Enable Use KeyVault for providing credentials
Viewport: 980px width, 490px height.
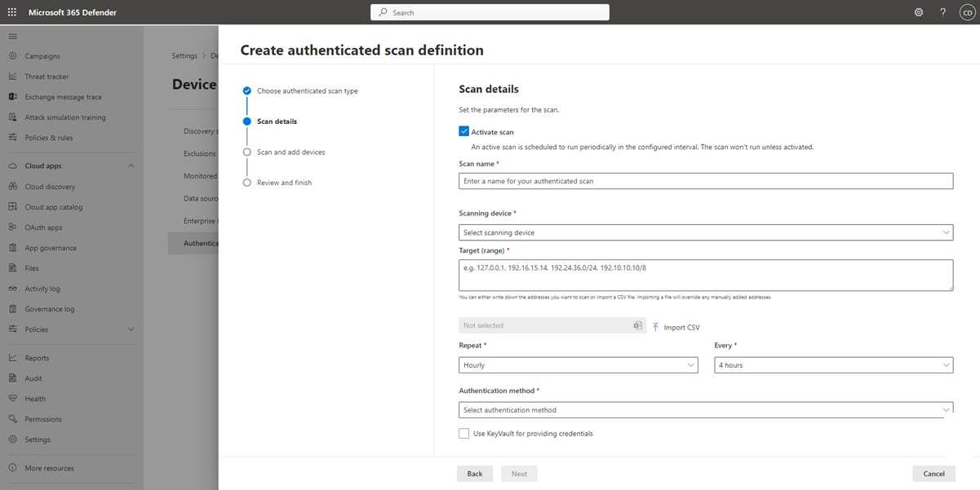coord(463,434)
